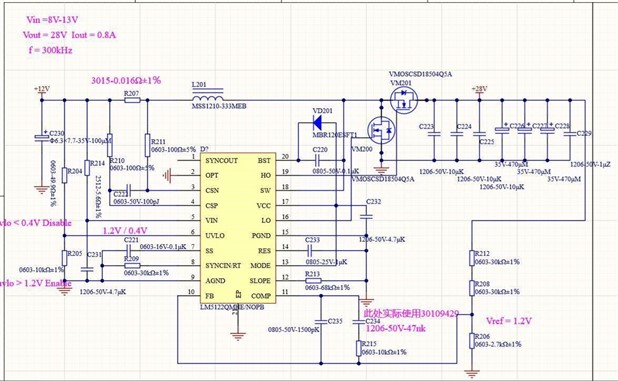Select the LM5122 controller IC body

(238, 229)
